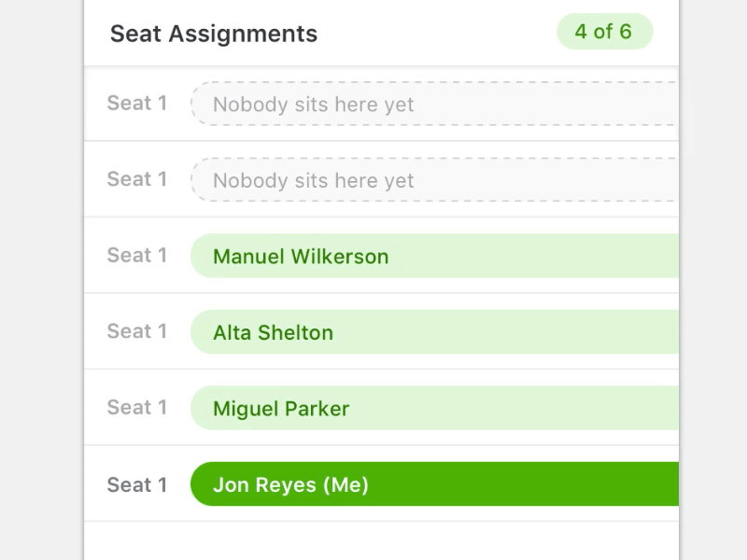Click gray background right of the card
Image resolution: width=747 pixels, height=560 pixels.
point(714,280)
